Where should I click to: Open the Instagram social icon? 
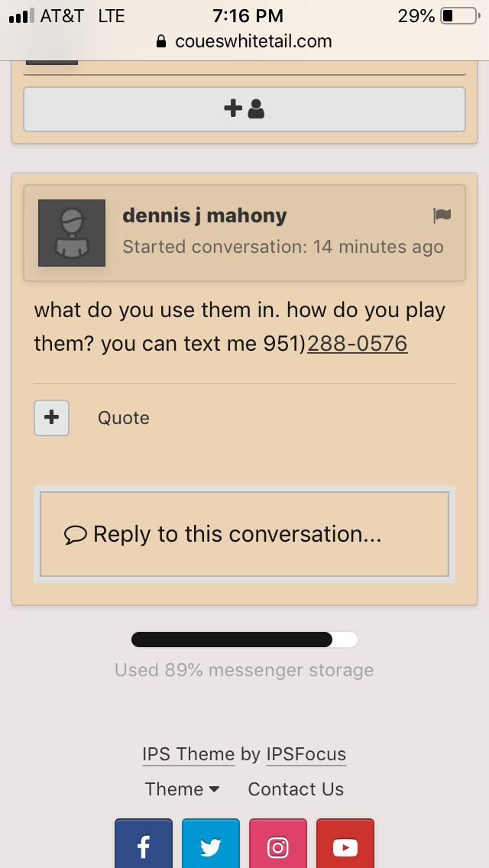click(x=278, y=844)
